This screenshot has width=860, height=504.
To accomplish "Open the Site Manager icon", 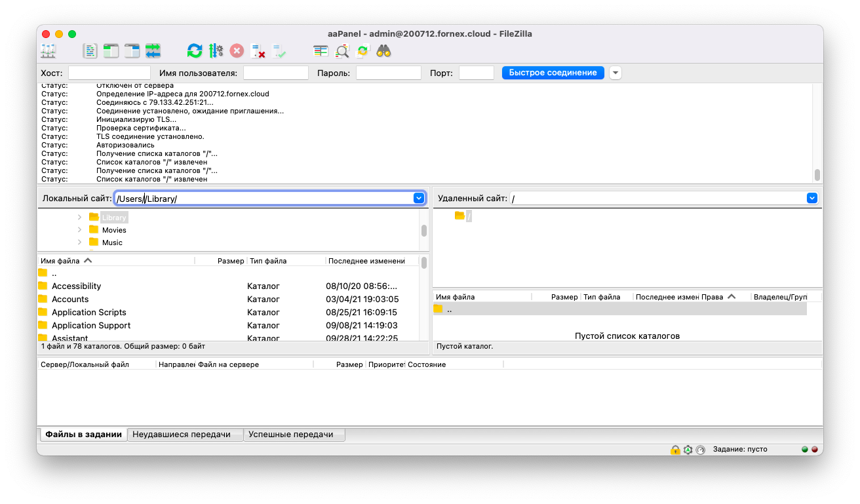I will coord(49,50).
